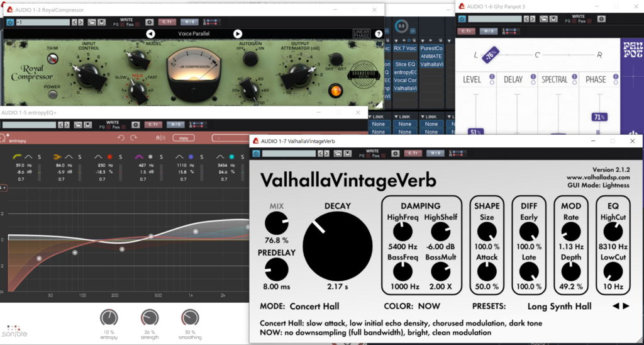The image size is (644, 345).
Task: Click the Royal Compressor POWER button
Action: (x=52, y=94)
